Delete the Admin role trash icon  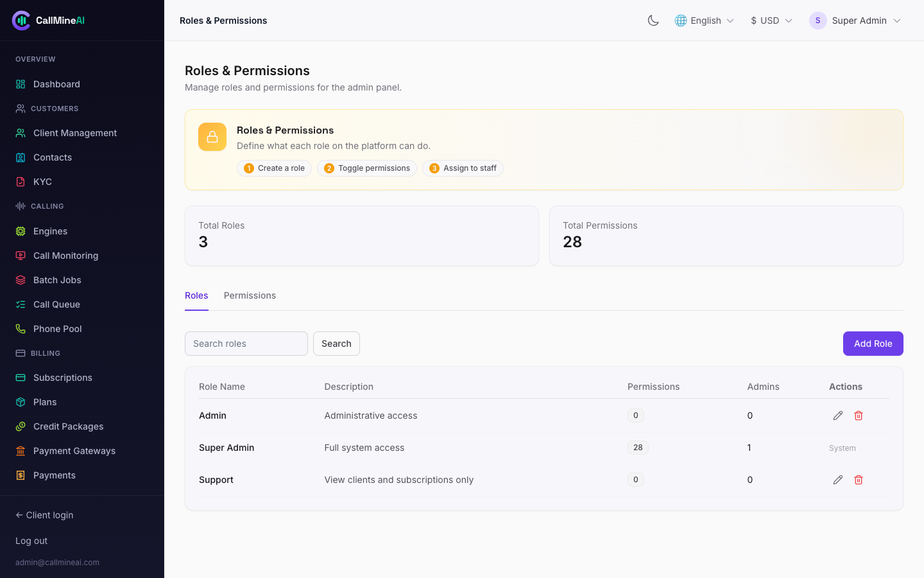(x=859, y=416)
